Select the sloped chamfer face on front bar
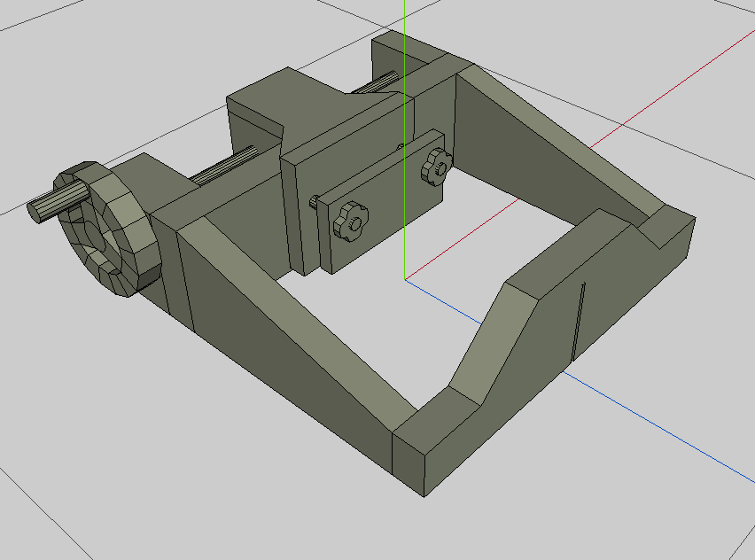Screen dimensions: 755x560 [494, 345]
